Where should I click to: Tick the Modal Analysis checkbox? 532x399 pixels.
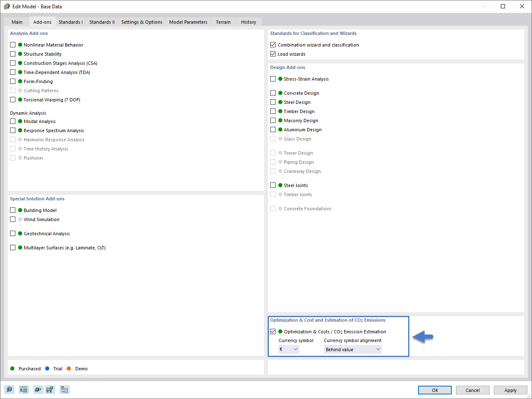pyautogui.click(x=12, y=121)
